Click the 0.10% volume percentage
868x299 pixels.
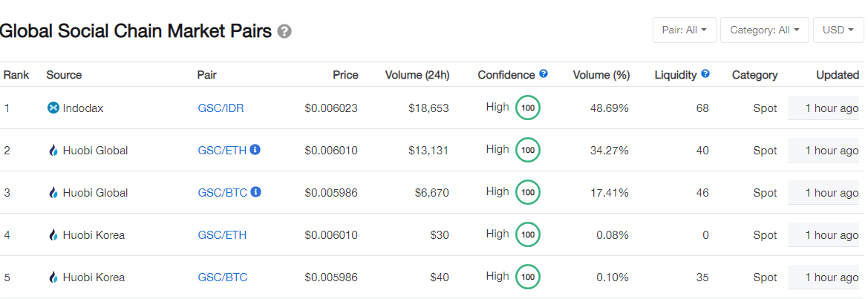613,277
